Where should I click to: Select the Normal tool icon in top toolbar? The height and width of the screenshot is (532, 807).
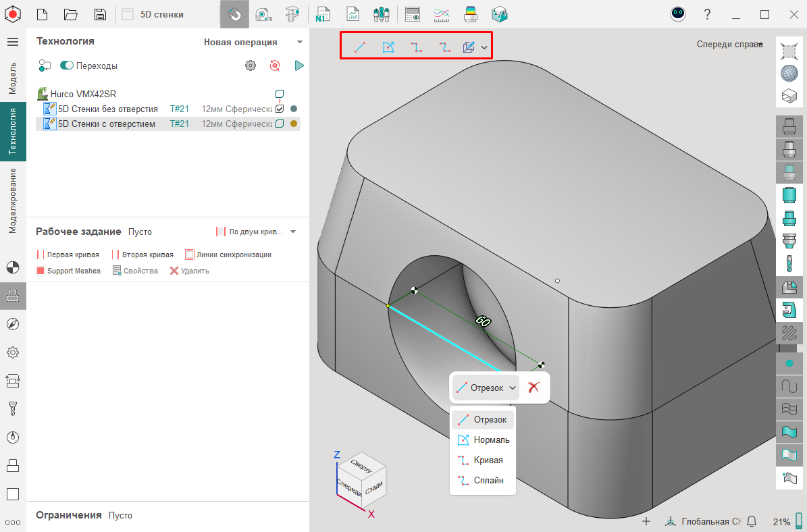388,47
